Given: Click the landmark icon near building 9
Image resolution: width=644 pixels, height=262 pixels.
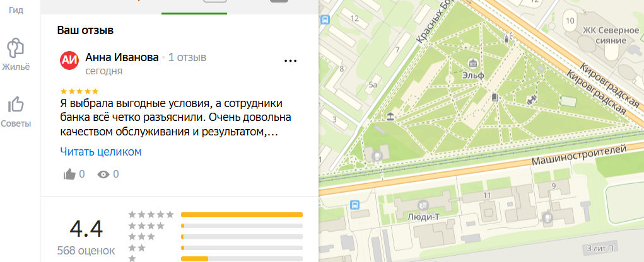Looking at the screenshot, I should [x=547, y=216].
